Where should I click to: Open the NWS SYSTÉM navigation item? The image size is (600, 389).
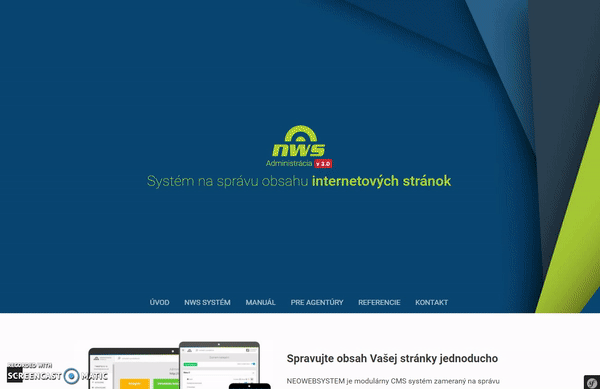point(207,303)
